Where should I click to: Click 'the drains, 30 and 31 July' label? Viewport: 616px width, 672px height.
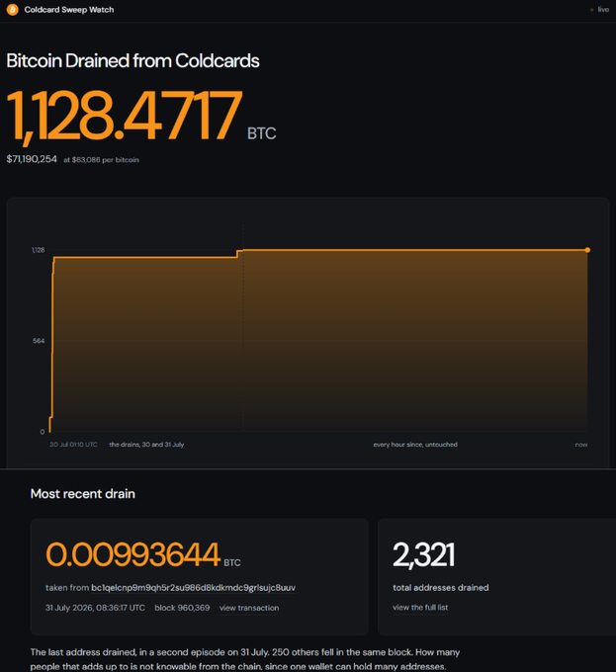(146, 445)
